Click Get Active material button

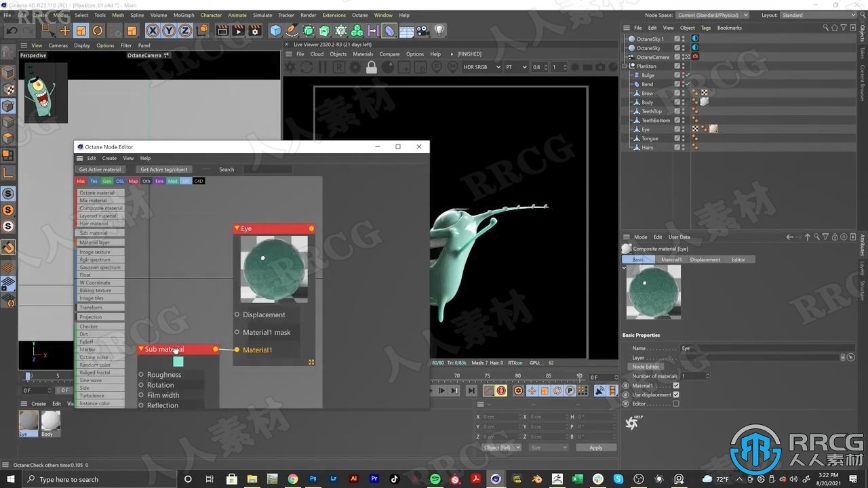(x=100, y=169)
